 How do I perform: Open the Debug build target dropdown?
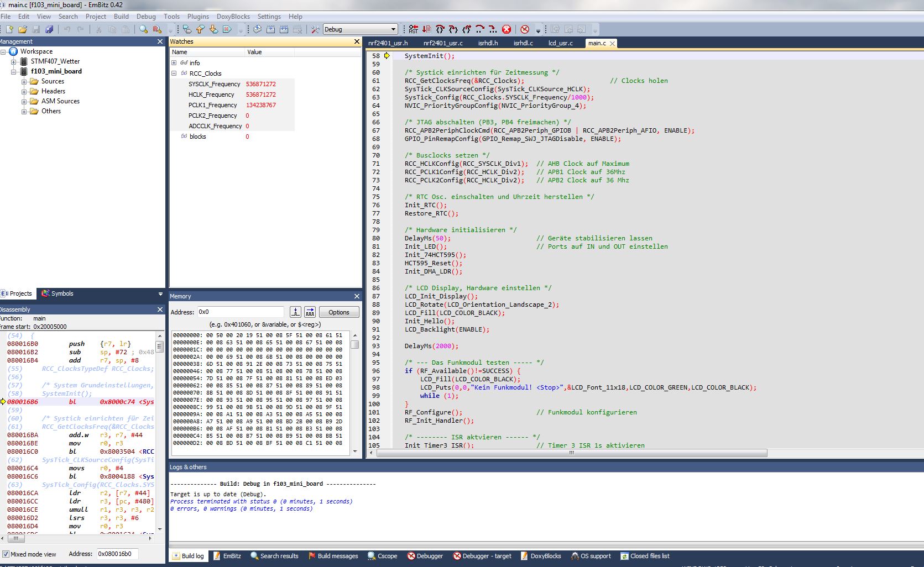[393, 29]
